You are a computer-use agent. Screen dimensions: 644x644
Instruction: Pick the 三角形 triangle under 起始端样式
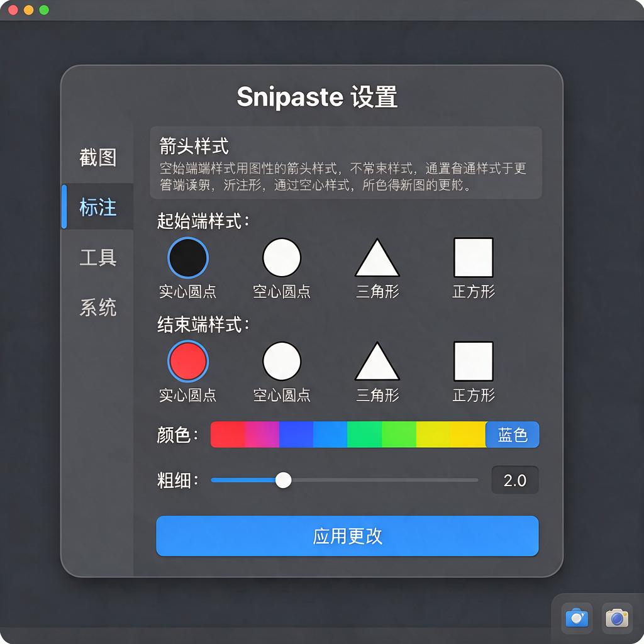(x=377, y=258)
